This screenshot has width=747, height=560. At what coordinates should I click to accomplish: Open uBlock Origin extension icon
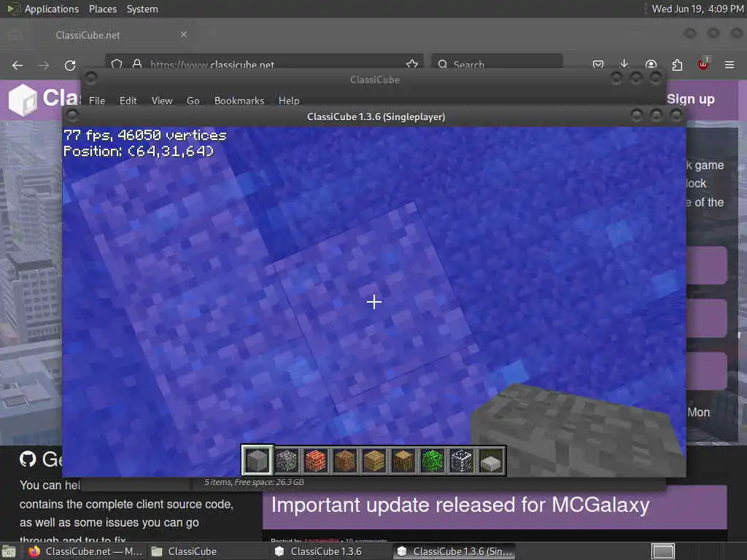coord(703,64)
